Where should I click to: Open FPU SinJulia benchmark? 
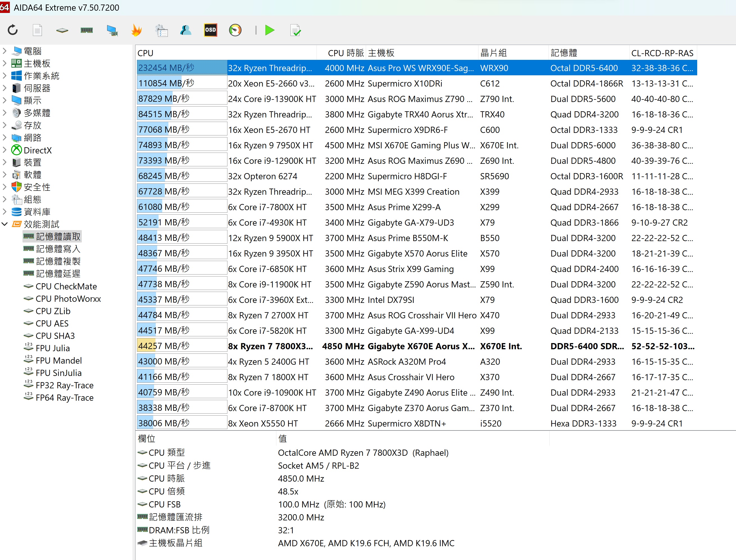(53, 373)
